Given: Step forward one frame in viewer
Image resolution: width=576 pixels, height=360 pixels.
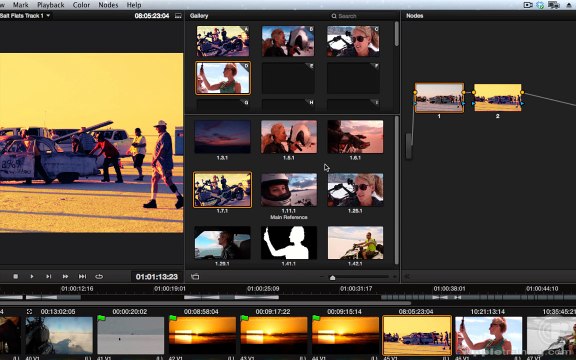Looking at the screenshot, I should (48, 276).
